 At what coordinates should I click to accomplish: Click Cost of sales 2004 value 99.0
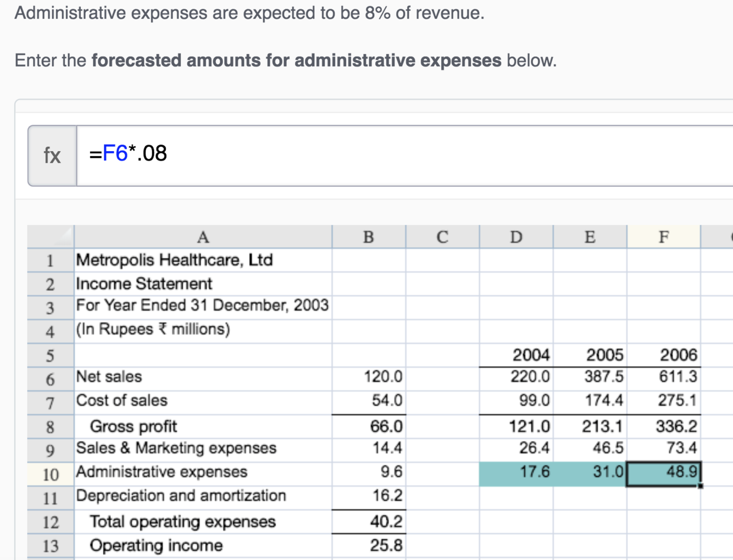[516, 402]
